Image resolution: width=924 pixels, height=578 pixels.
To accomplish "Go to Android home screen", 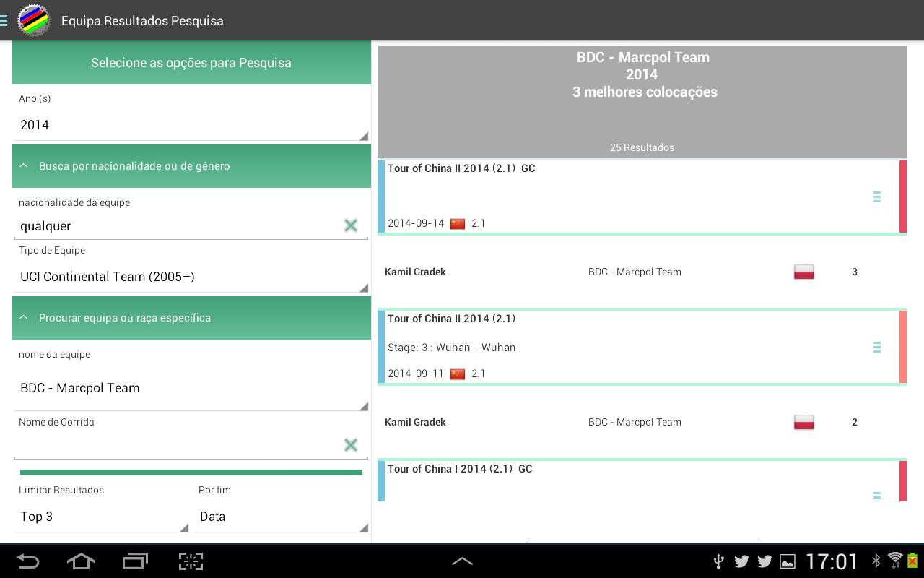I will [x=81, y=561].
